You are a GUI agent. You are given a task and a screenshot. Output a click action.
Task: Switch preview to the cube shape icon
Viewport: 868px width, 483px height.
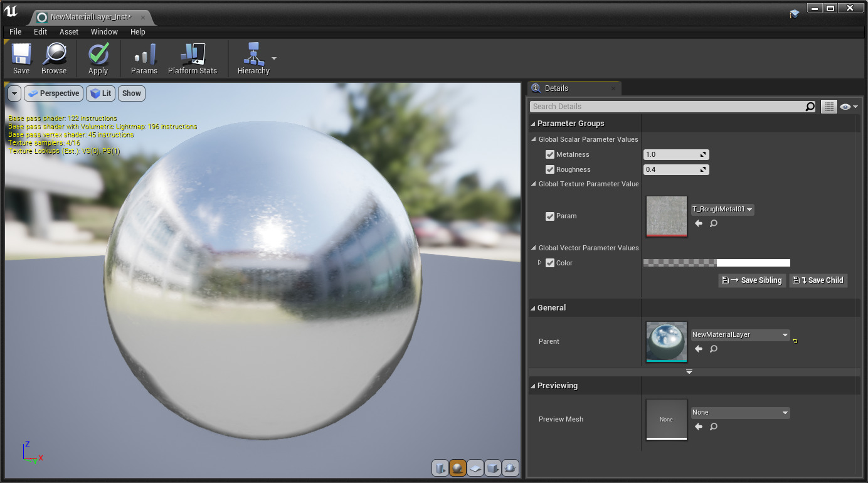[x=493, y=468]
